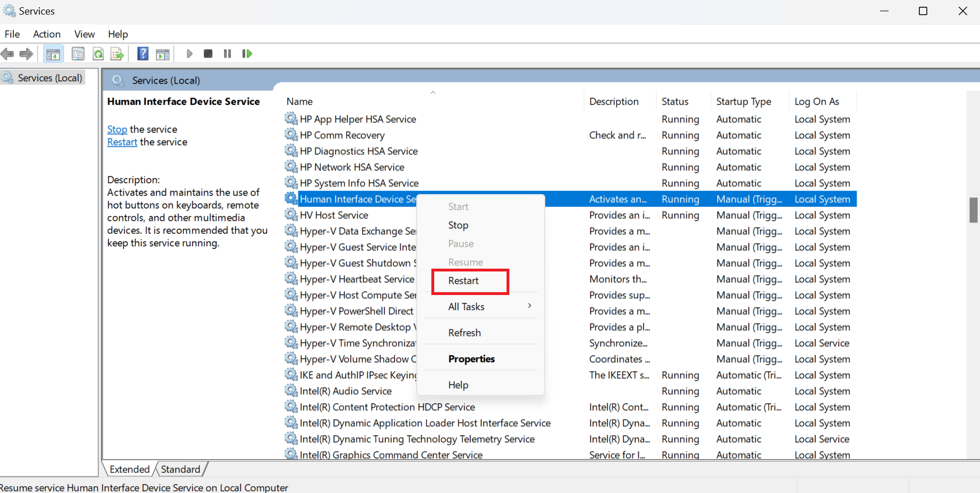Click gear icon beside HV Host Service
The image size is (980, 493).
pos(291,214)
